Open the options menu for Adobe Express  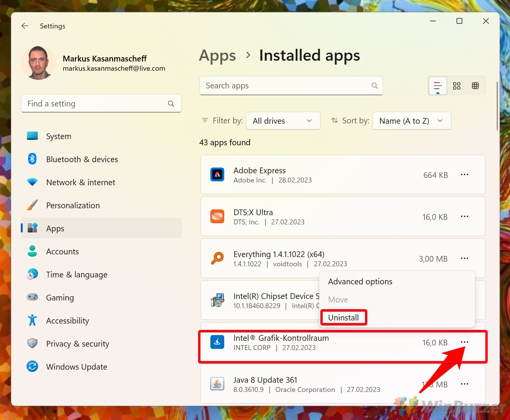click(464, 174)
